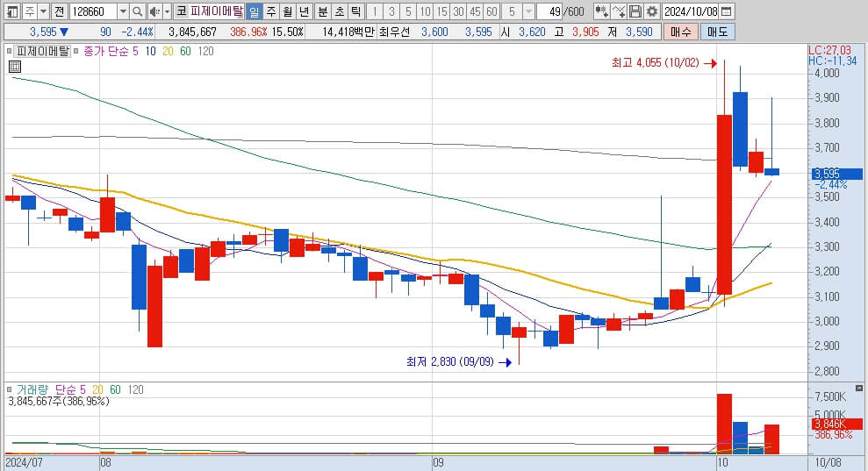This screenshot has width=868, height=471.
Task: Close the volume panel with small x icon
Action: 858,388
